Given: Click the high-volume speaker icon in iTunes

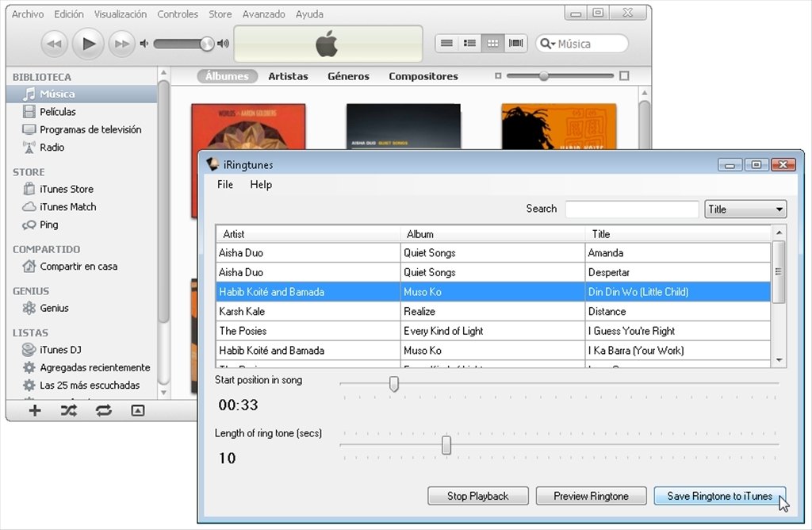Looking at the screenshot, I should coord(223,44).
